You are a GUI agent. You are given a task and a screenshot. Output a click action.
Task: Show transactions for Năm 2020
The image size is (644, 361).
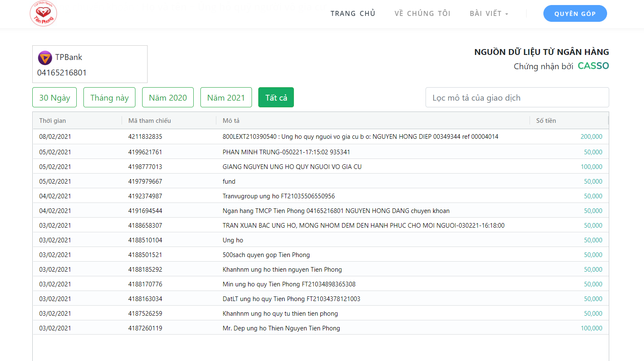[x=168, y=97]
